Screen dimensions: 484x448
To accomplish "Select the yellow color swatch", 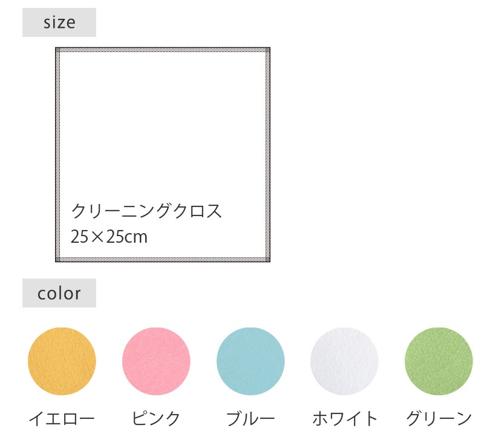I will tap(62, 361).
